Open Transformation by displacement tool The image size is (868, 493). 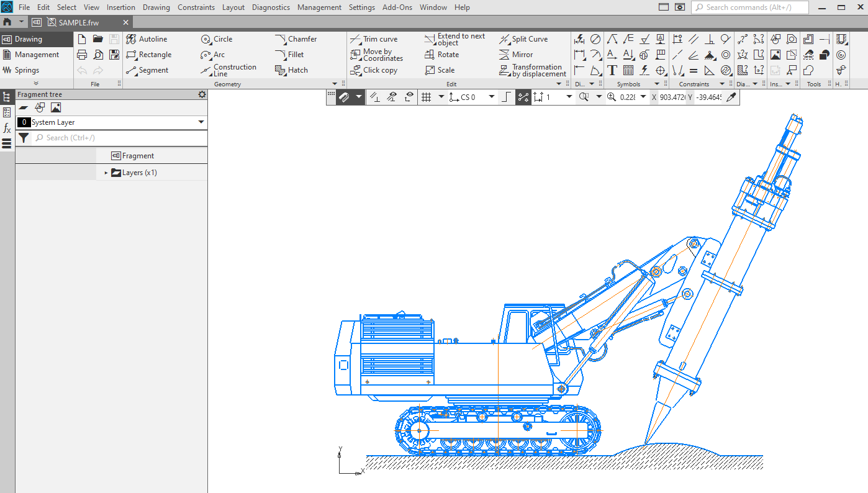[x=533, y=70]
